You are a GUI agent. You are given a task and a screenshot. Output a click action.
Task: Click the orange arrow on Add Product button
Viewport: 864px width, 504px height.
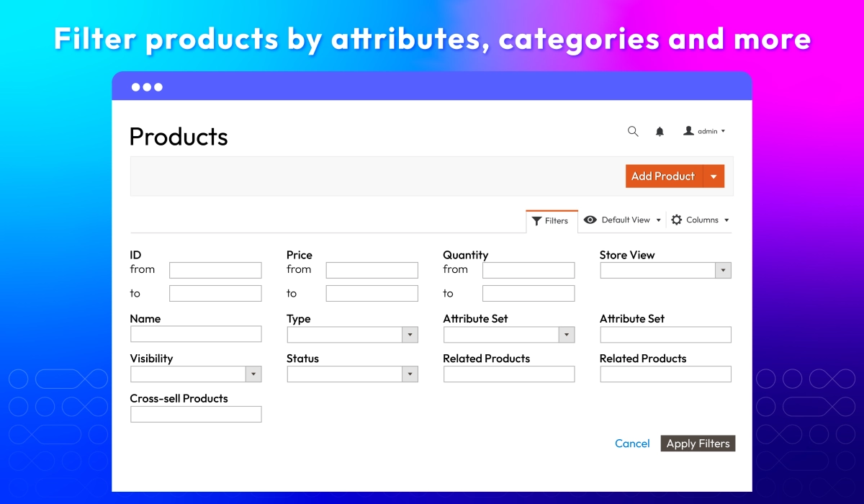[x=714, y=176]
